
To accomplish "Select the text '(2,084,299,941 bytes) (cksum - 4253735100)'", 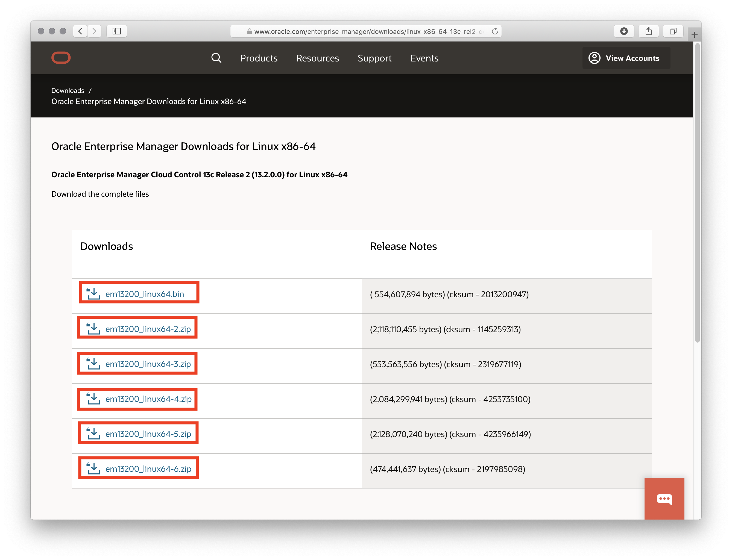I will click(x=450, y=399).
